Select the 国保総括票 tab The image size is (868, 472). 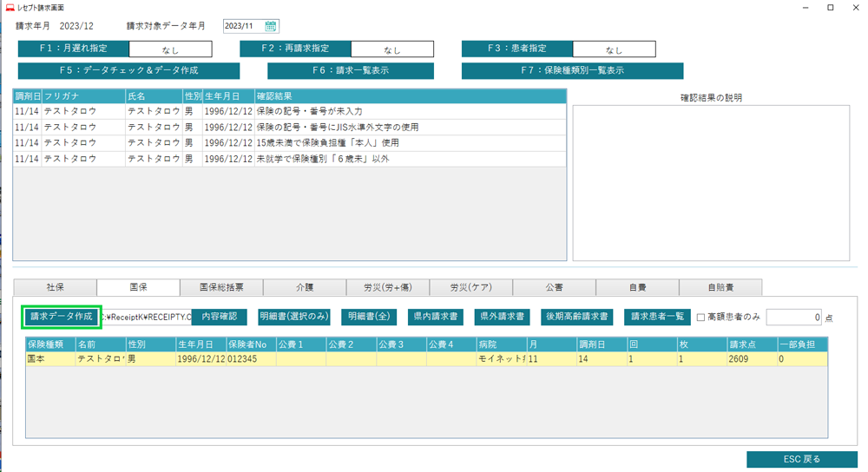pos(221,287)
